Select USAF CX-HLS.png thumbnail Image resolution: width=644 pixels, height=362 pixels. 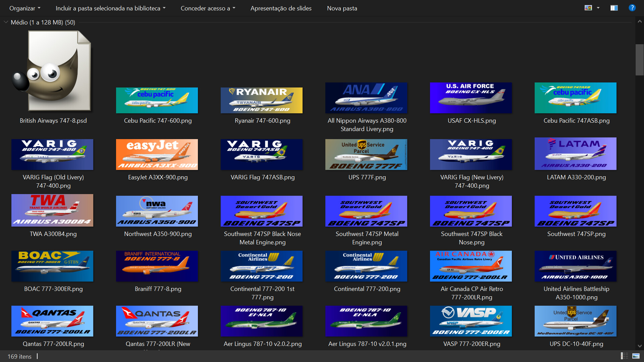tap(471, 98)
